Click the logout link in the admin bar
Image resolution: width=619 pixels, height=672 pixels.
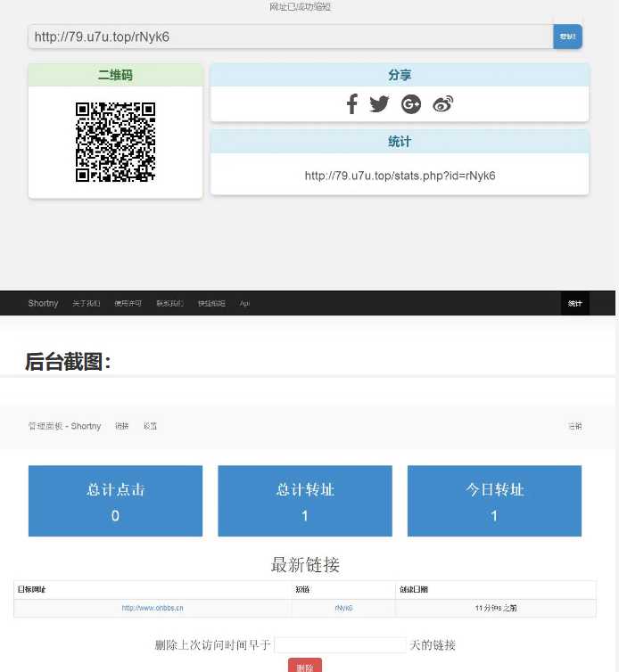575,426
